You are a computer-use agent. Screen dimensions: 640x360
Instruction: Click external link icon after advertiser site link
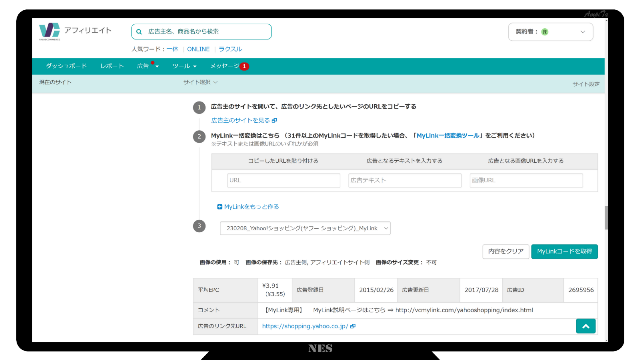coord(274,120)
